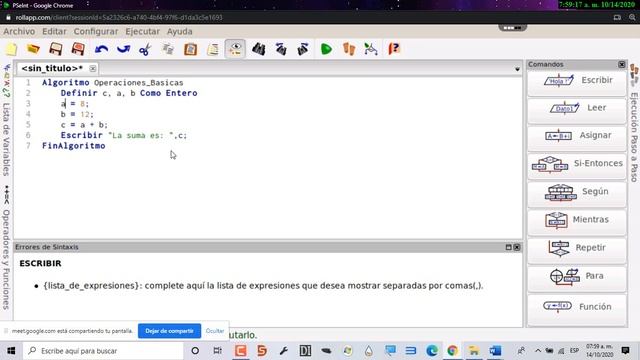The height and width of the screenshot is (360, 640).
Task: Click the Chrome address bar URL
Action: tap(119, 18)
